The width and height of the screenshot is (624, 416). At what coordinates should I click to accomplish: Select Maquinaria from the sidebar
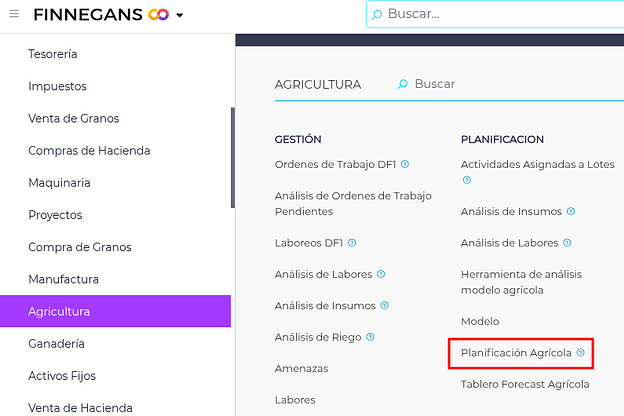(59, 183)
